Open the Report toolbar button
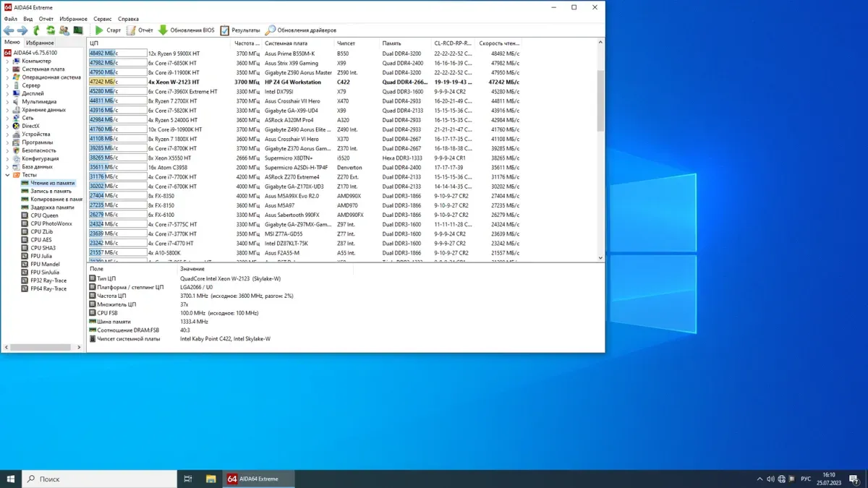Image resolution: width=868 pixels, height=488 pixels. coord(140,30)
